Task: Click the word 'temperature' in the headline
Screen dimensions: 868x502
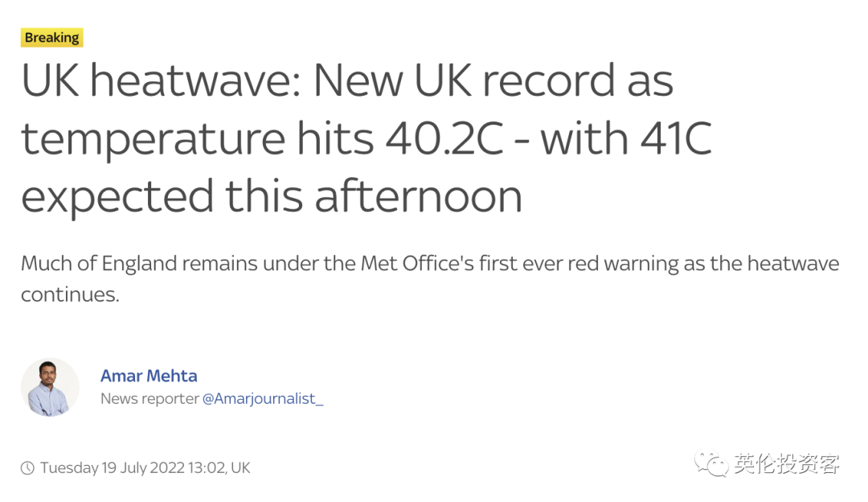Action: 154,140
